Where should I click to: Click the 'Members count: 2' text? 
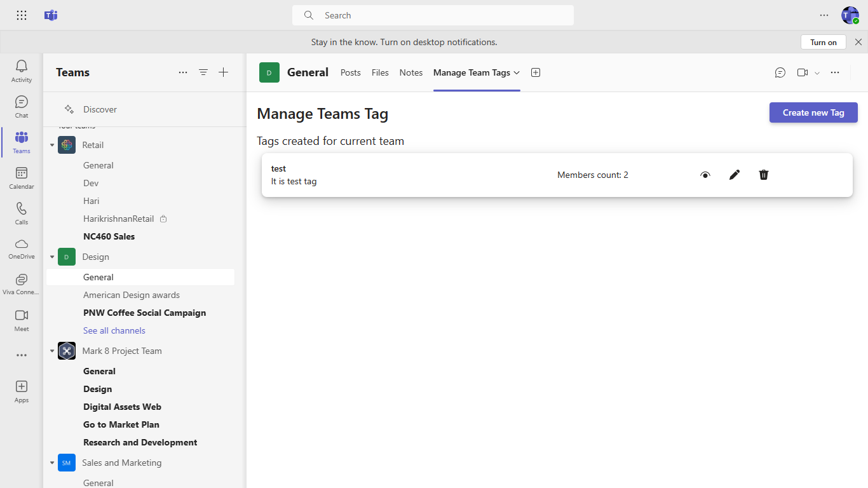click(593, 175)
